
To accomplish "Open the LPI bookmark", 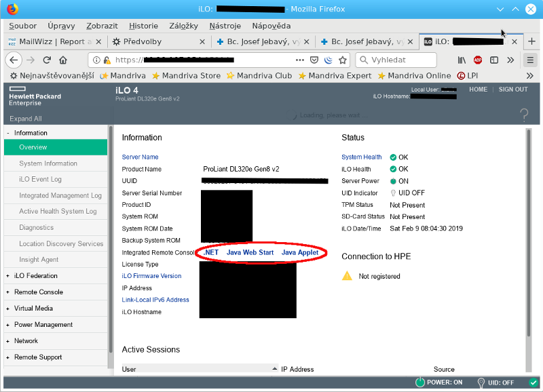I will (x=468, y=76).
